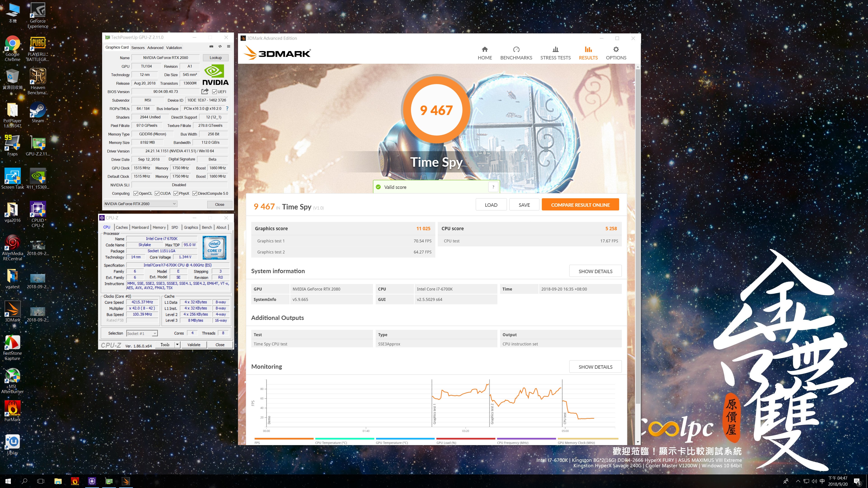Select the FastStone Capture desktop icon

[x=12, y=347]
